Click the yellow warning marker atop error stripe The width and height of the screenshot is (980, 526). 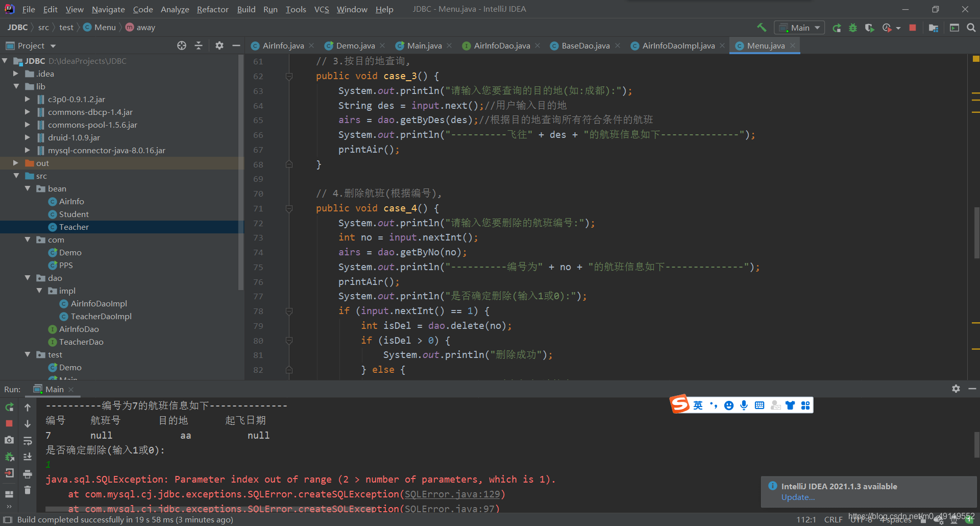coord(976,59)
